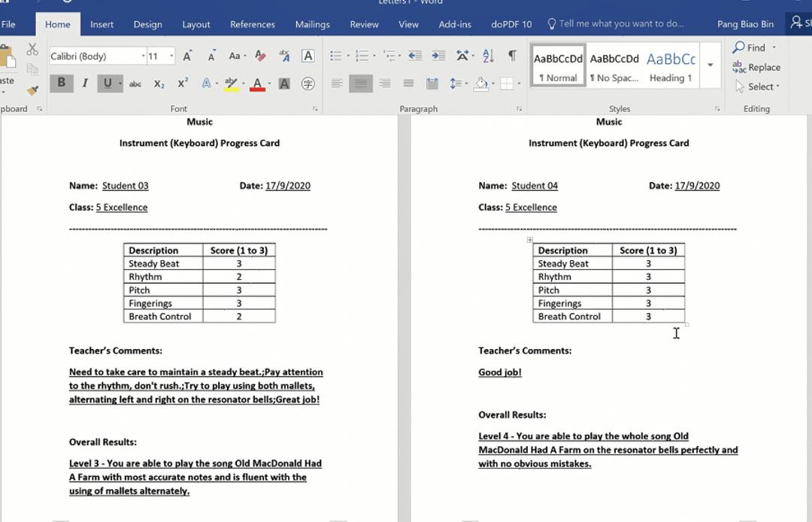Screen dimensions: 812x522
Task: Apply superscript formatting
Action: click(x=183, y=83)
